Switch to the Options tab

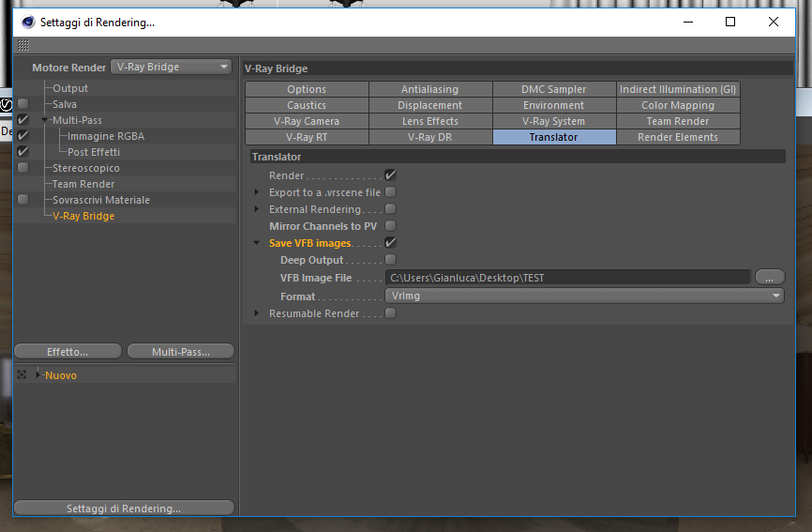coord(307,89)
